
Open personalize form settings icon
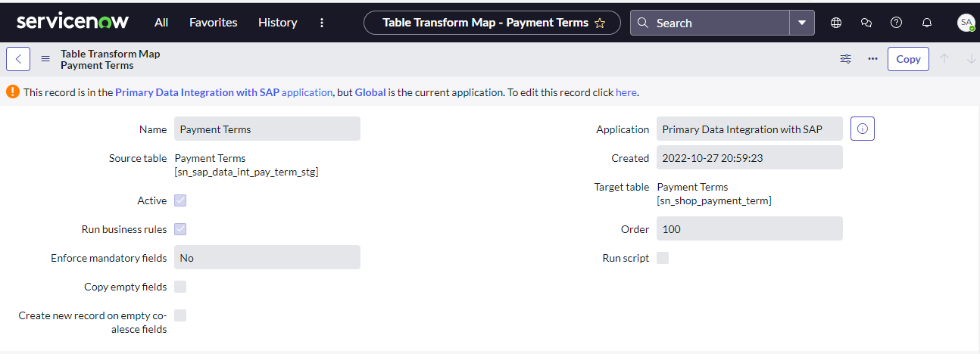coord(846,59)
